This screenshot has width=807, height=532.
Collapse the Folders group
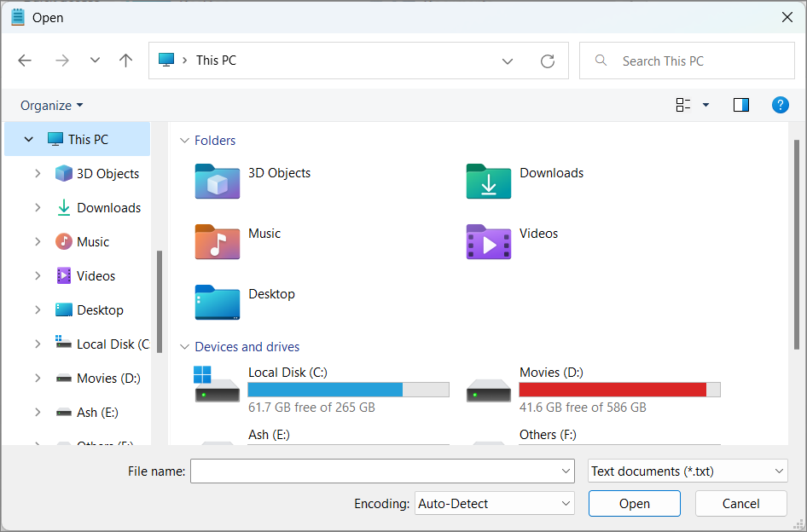(184, 141)
